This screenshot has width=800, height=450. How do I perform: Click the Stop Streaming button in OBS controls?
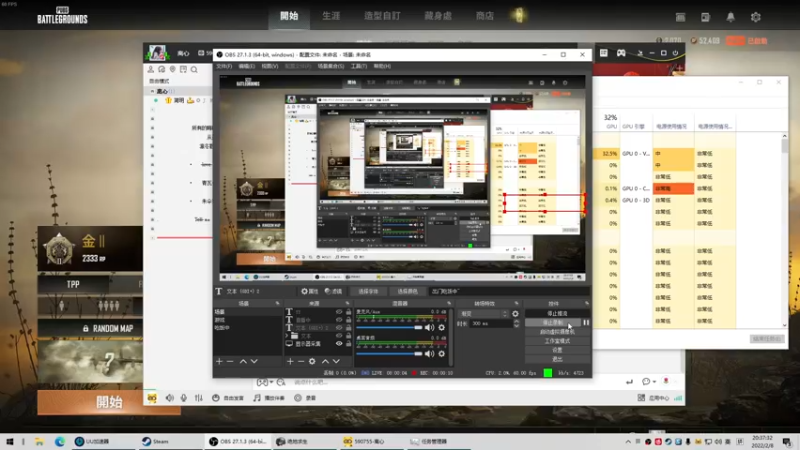[557, 313]
